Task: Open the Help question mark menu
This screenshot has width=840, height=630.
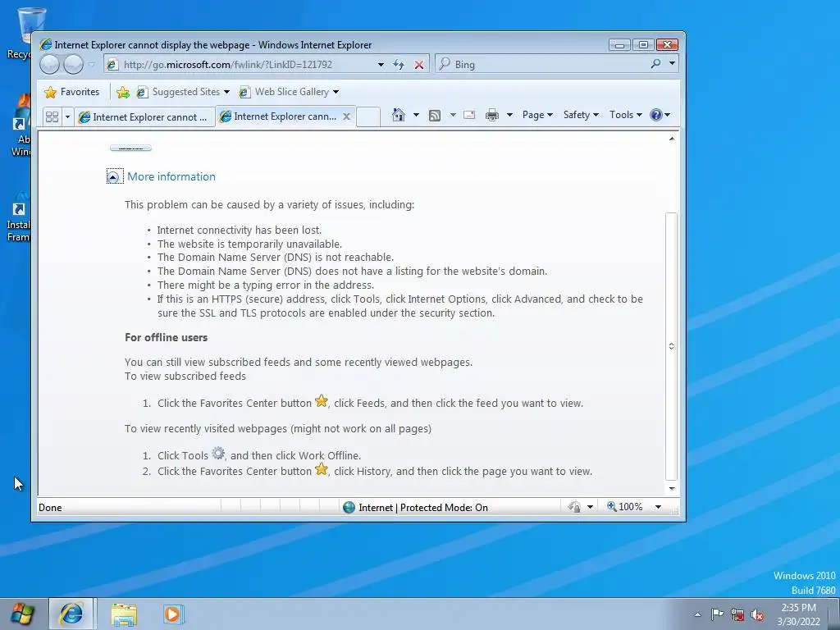Action: click(660, 115)
